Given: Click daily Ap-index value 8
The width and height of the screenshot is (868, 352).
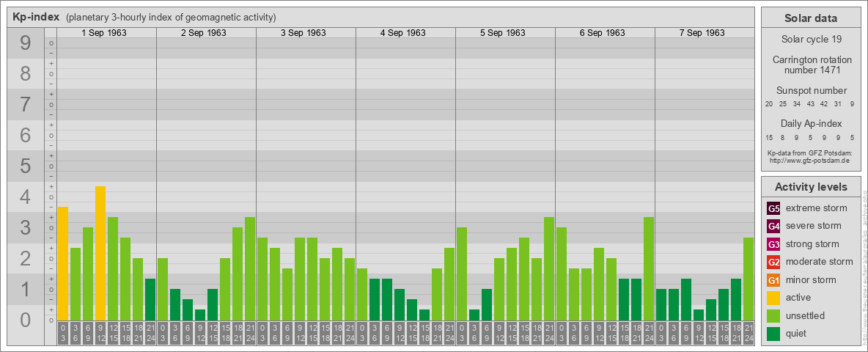Looking at the screenshot, I should [783, 137].
